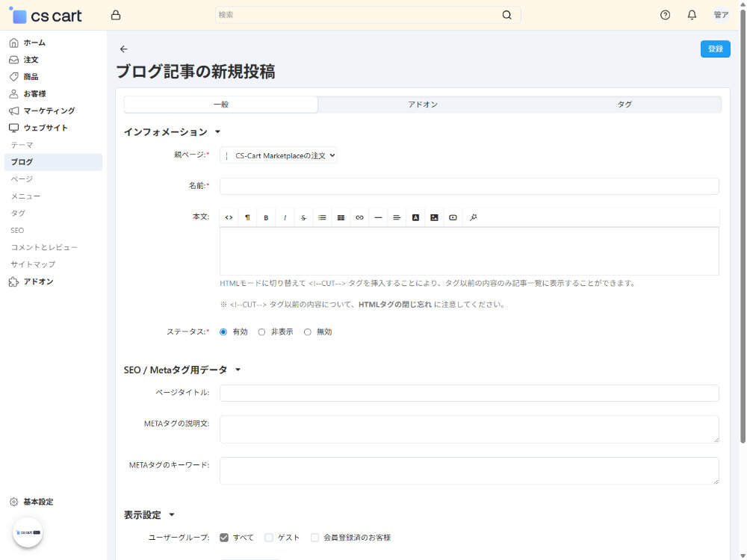
Task: Switch to the タグ tab
Action: click(624, 105)
